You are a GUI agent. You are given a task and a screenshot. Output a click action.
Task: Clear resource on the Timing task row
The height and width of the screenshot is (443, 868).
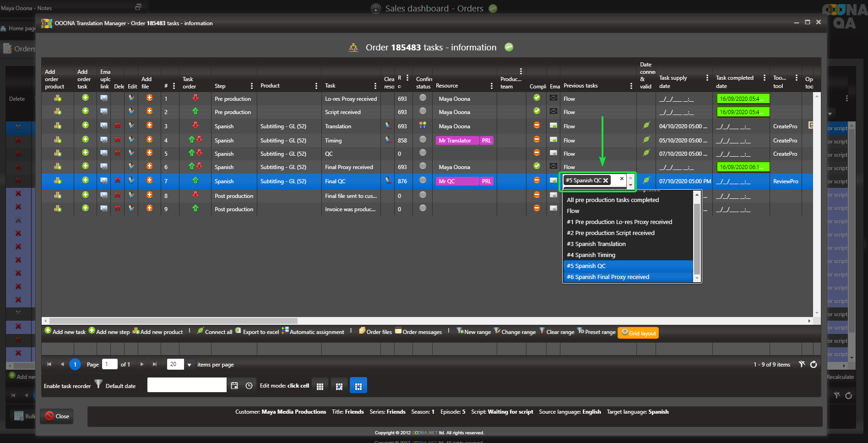(x=388, y=140)
